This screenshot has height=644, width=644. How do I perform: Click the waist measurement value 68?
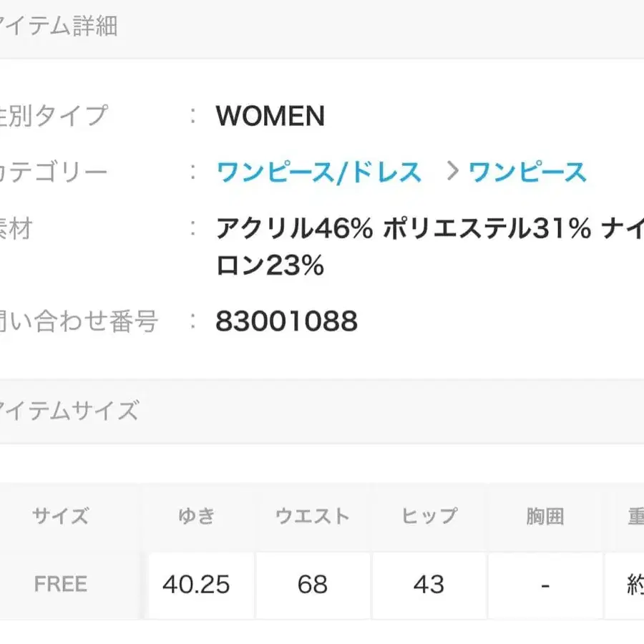(312, 584)
